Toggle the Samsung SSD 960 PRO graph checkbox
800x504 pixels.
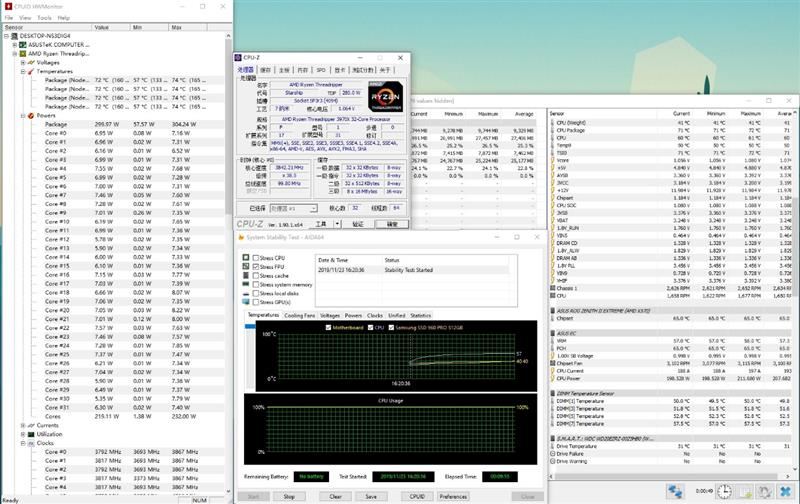[391, 327]
